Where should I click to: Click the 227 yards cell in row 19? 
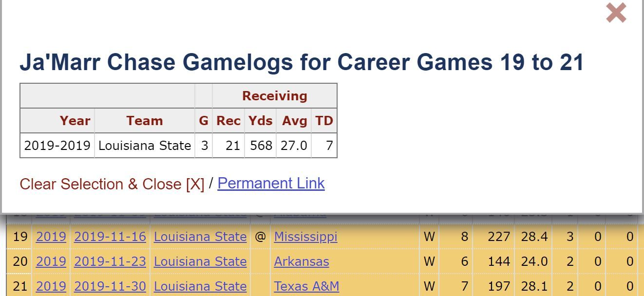pos(498,237)
